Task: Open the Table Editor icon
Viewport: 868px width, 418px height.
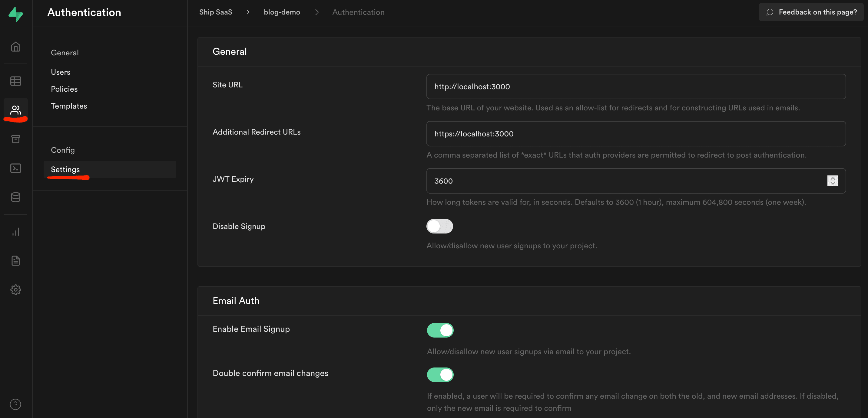Action: pos(15,81)
